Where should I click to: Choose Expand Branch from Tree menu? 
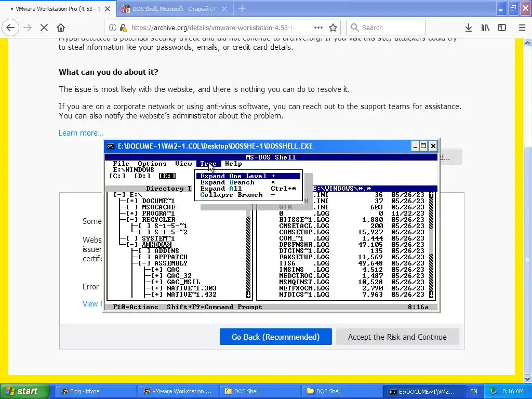pos(248,182)
